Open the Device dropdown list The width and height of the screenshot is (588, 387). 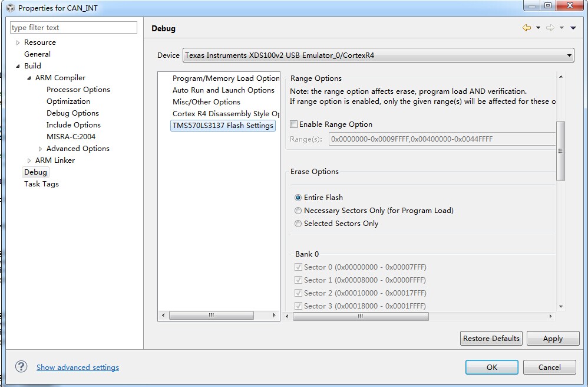569,55
